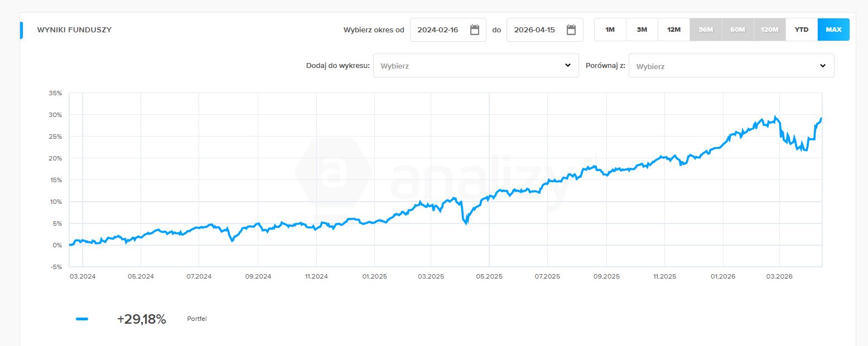This screenshot has height=346, width=868.
Task: Click the end date field 2026-04-15
Action: pos(535,30)
